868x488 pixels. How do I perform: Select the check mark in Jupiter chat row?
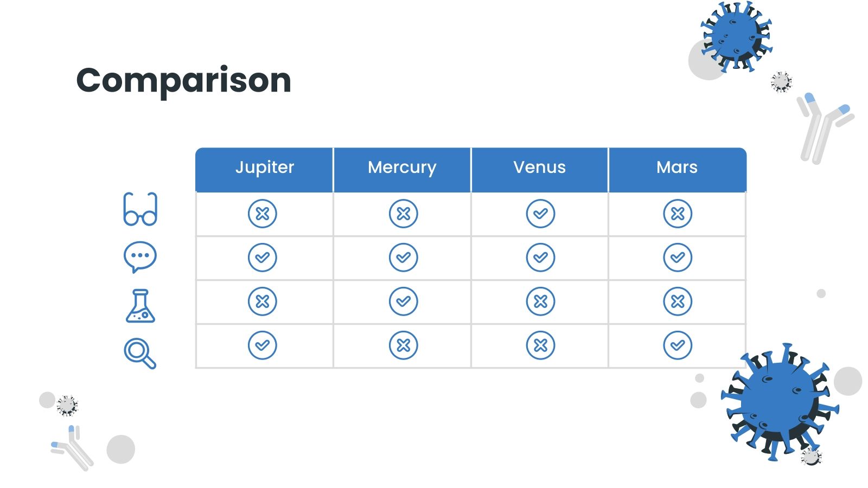[263, 258]
